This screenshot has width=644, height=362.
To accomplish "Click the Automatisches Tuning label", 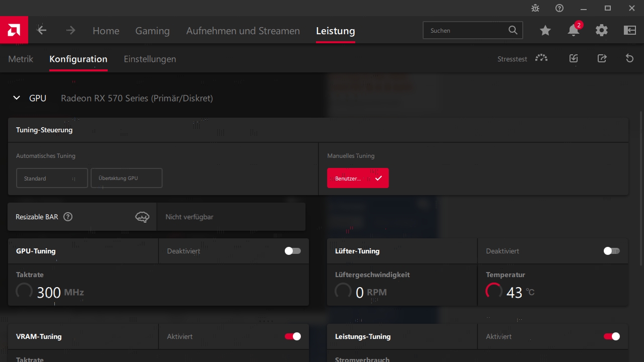I will click(46, 156).
